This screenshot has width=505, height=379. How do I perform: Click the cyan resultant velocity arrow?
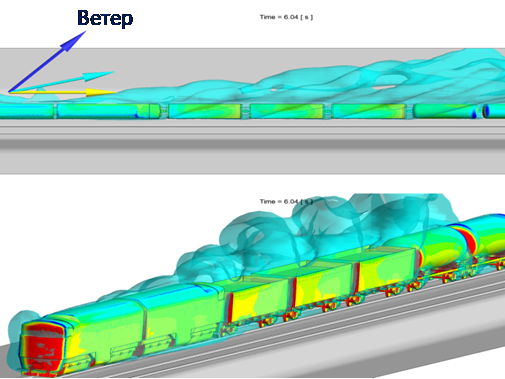coord(62,81)
